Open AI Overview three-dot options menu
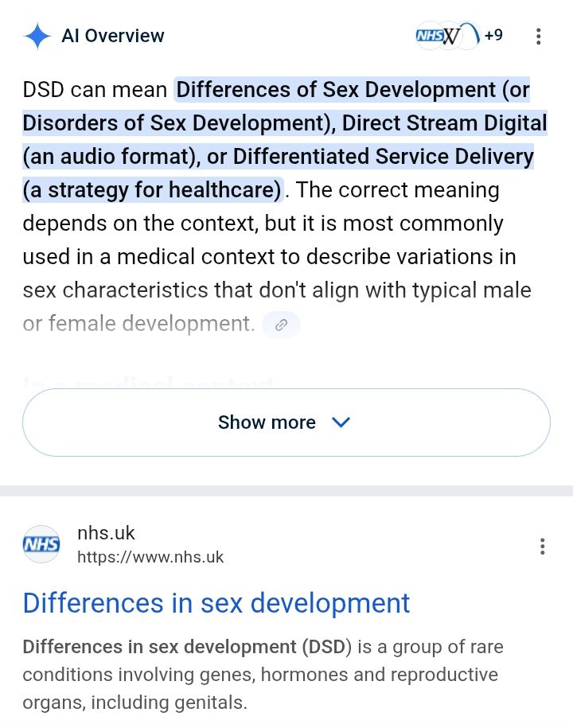This screenshot has width=573, height=728. coord(539,37)
